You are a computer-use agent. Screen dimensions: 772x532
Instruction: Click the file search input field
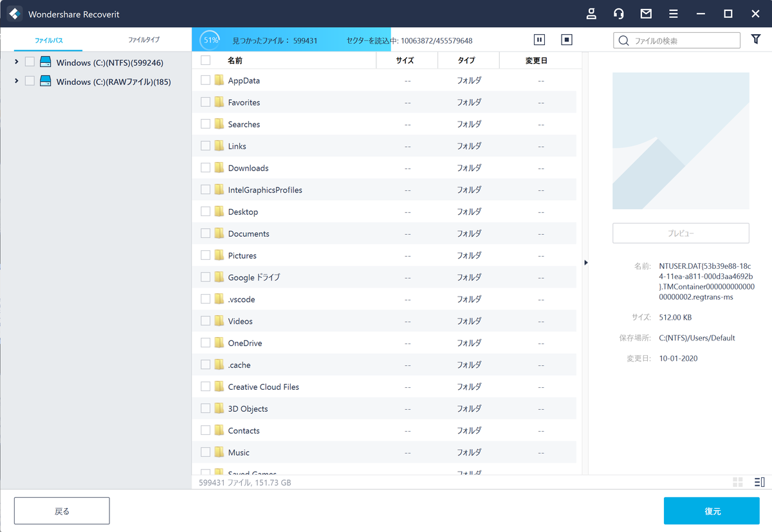tap(677, 41)
